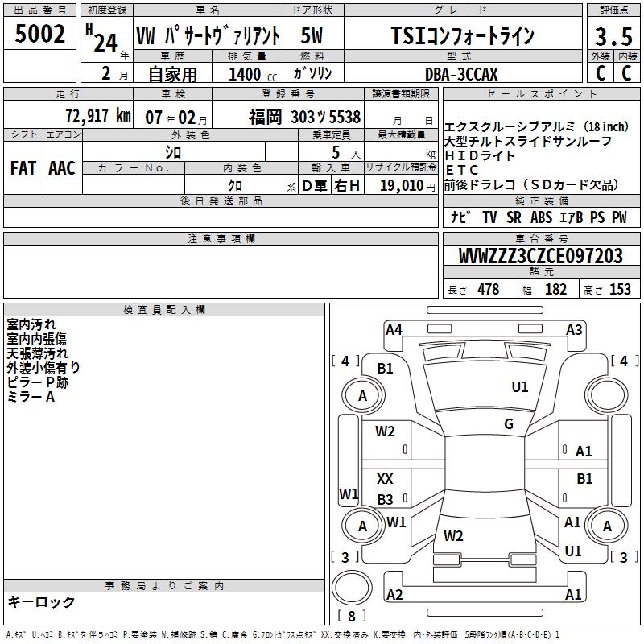This screenshot has height=644, width=644.
Task: Click the XX replaced-panel mark on the door
Action: [x=385, y=478]
